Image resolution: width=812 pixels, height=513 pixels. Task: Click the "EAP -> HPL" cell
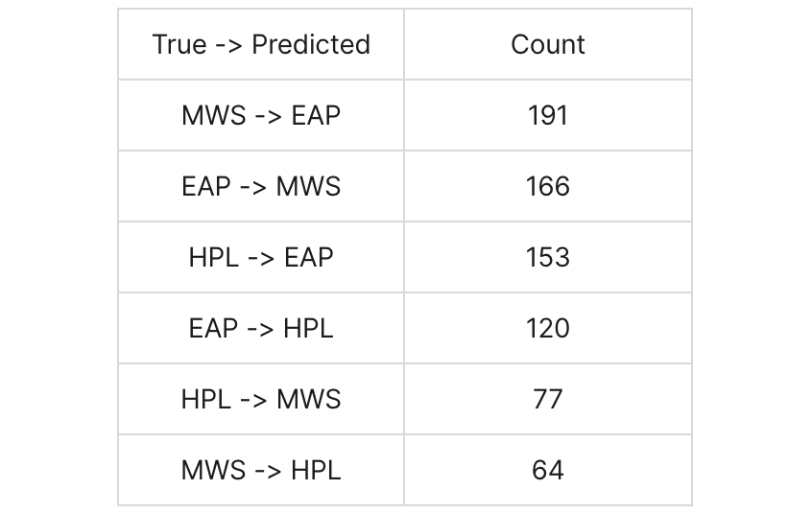tap(261, 328)
